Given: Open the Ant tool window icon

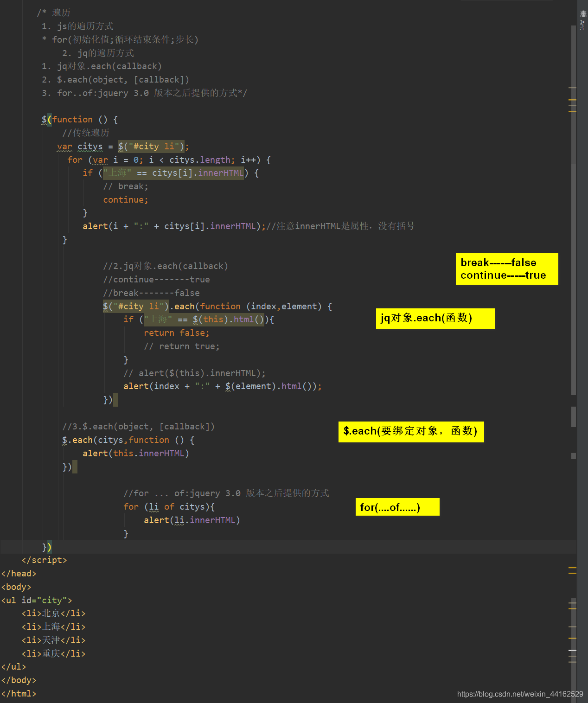Looking at the screenshot, I should (x=582, y=20).
